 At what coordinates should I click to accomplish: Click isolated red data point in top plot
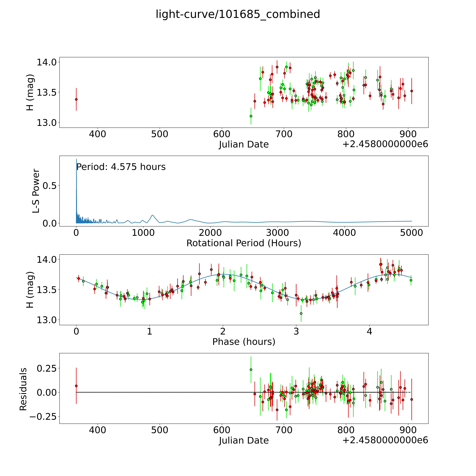tap(76, 99)
